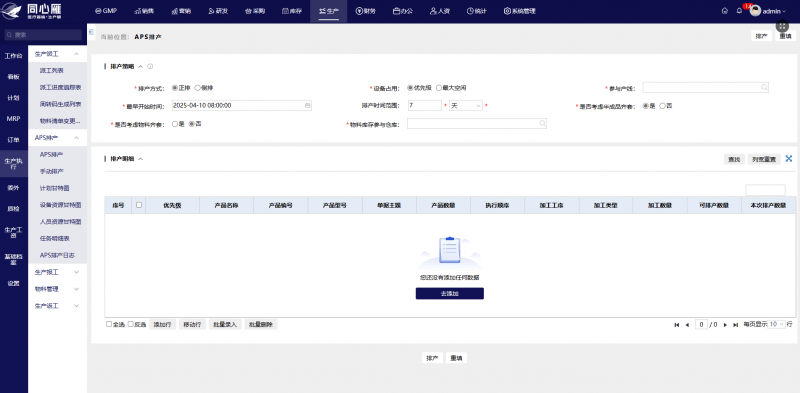Check the 全选 checkbox
Image resolution: width=800 pixels, height=393 pixels.
[x=109, y=324]
